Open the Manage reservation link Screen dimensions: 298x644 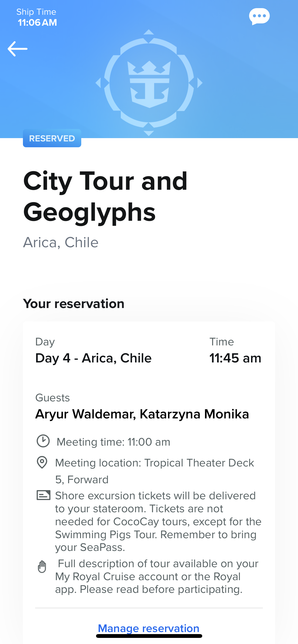[149, 628]
